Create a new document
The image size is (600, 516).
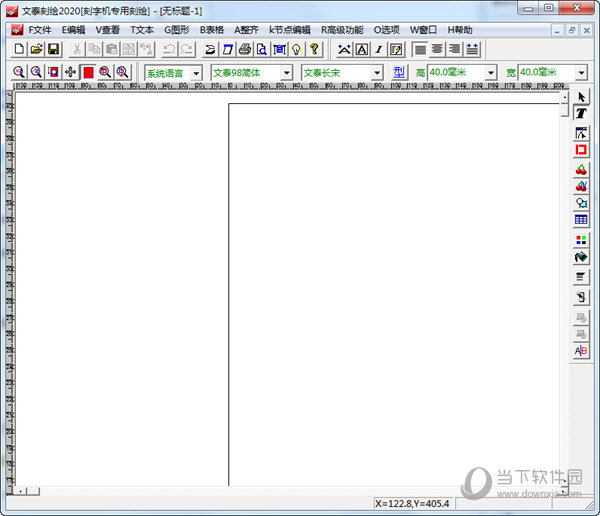point(19,49)
